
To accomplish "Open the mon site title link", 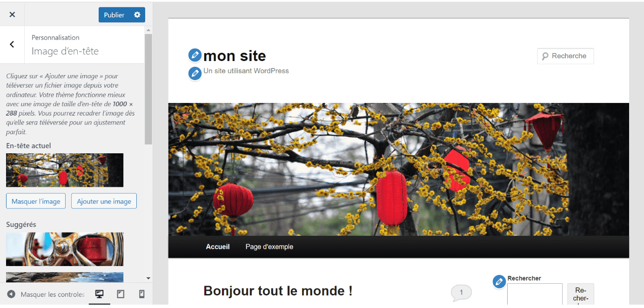I will [235, 56].
